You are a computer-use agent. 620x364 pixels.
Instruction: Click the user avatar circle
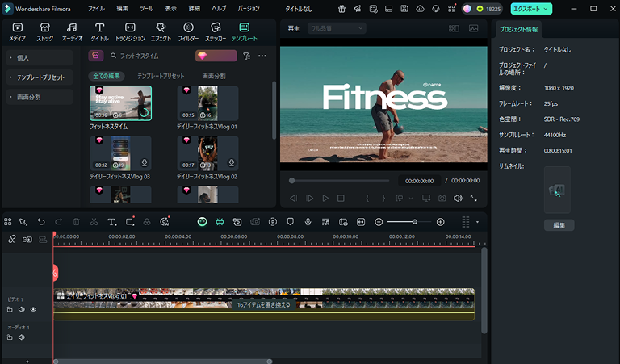[x=467, y=9]
